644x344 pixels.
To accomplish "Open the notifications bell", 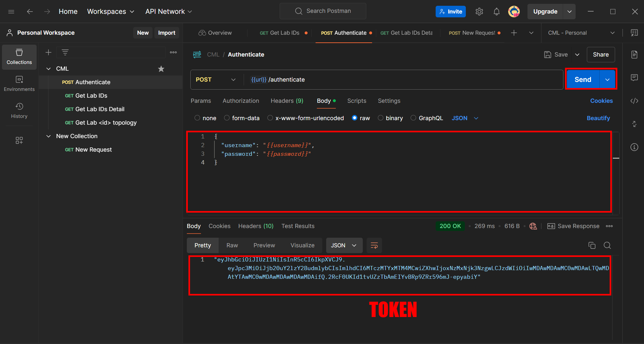I will (496, 12).
